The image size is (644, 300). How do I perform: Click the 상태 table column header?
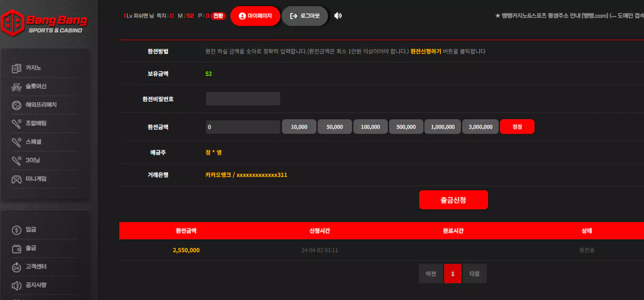pyautogui.click(x=587, y=231)
